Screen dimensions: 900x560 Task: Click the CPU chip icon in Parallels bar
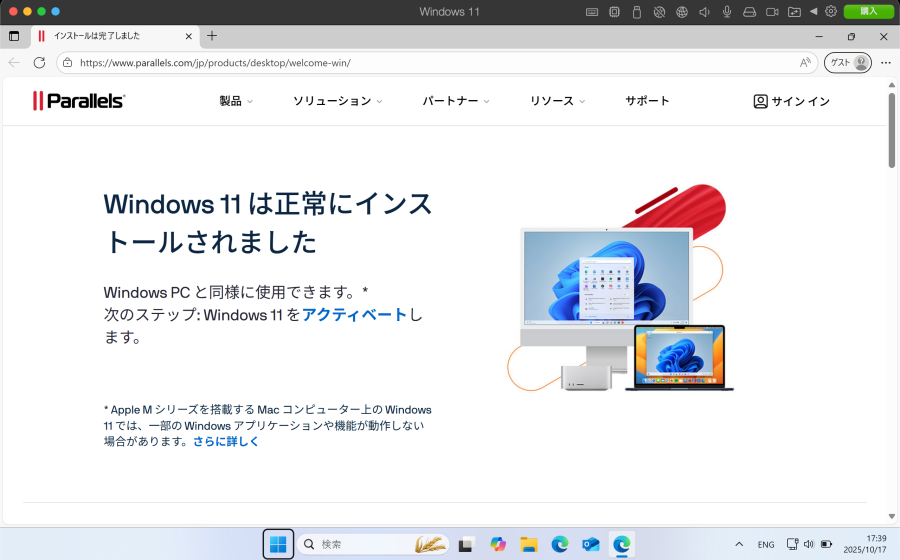[614, 11]
